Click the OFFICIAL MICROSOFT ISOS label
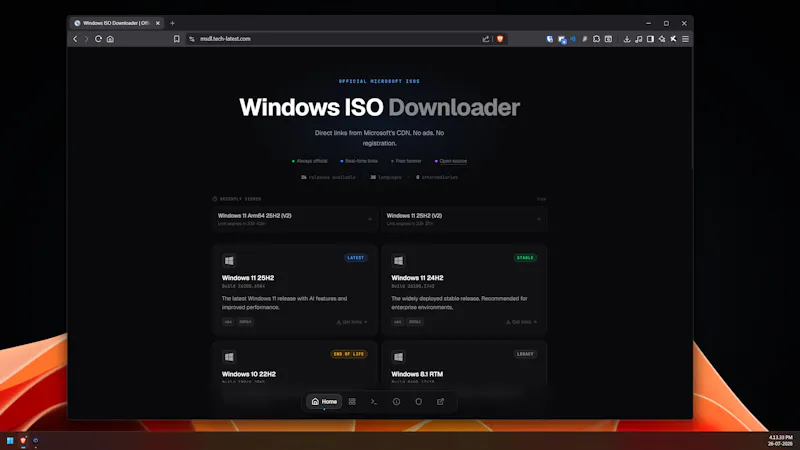This screenshot has height=450, width=800. point(379,81)
